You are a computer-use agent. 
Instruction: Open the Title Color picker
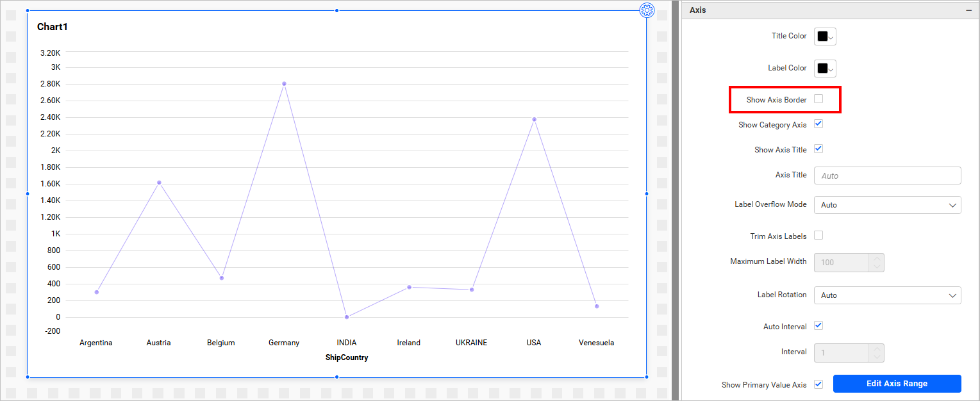click(x=825, y=37)
